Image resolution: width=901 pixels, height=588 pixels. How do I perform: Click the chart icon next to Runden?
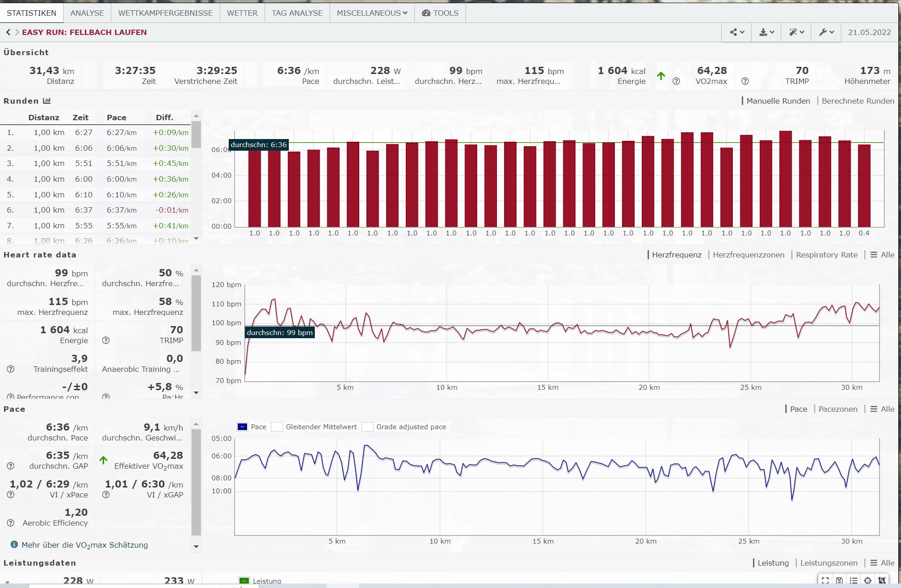click(x=47, y=101)
